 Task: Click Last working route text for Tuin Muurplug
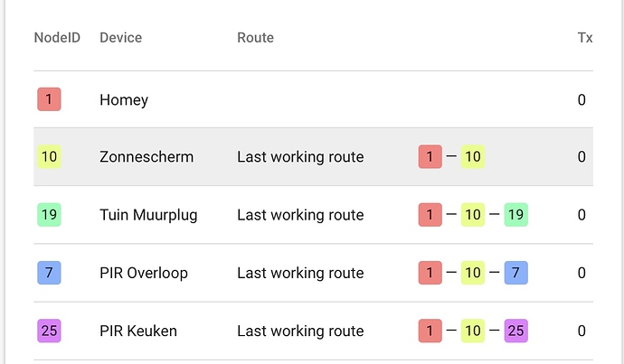coord(300,215)
